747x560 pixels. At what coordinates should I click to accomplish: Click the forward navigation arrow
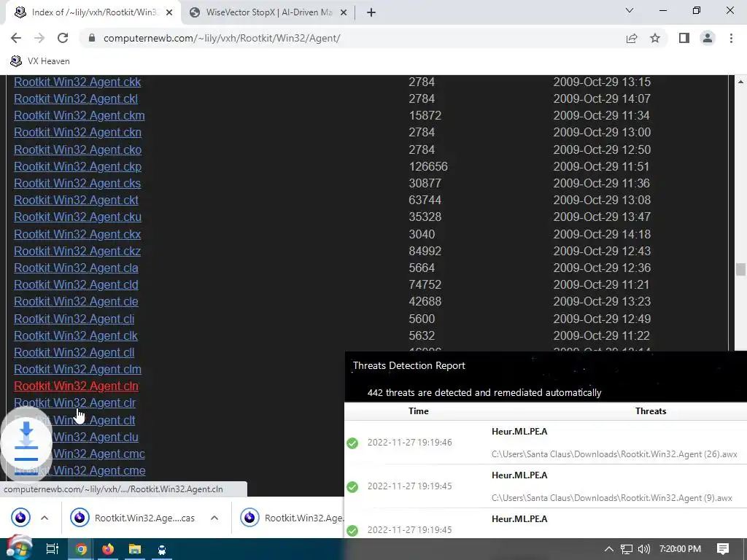point(39,38)
